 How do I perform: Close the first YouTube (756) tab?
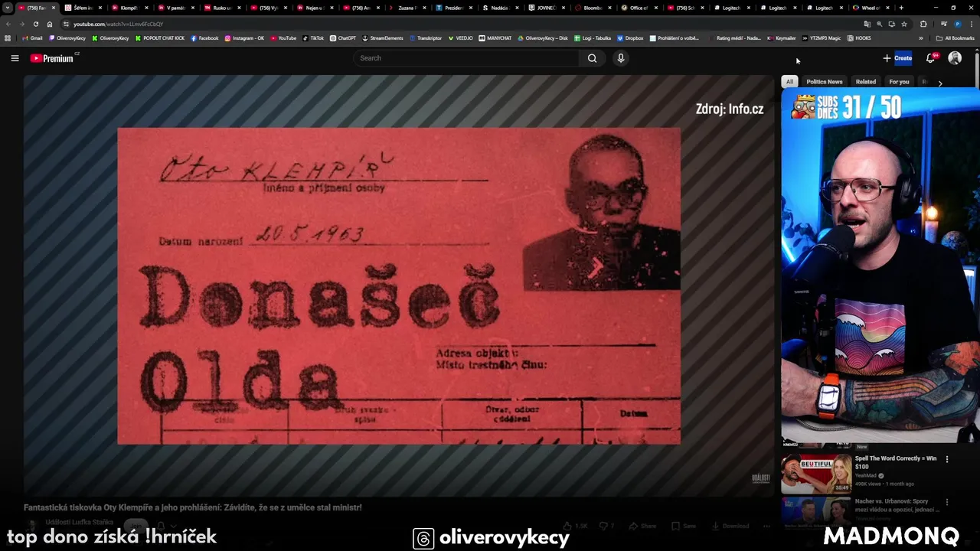(x=54, y=8)
